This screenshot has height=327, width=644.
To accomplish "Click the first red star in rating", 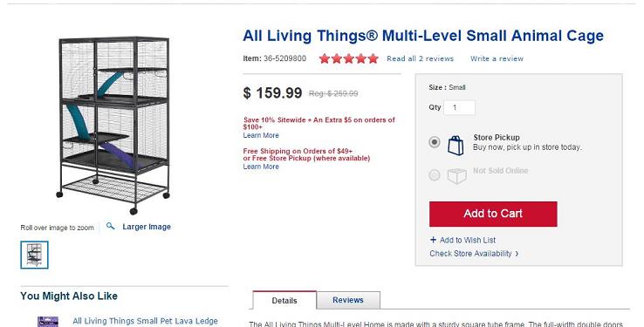I will [325, 58].
